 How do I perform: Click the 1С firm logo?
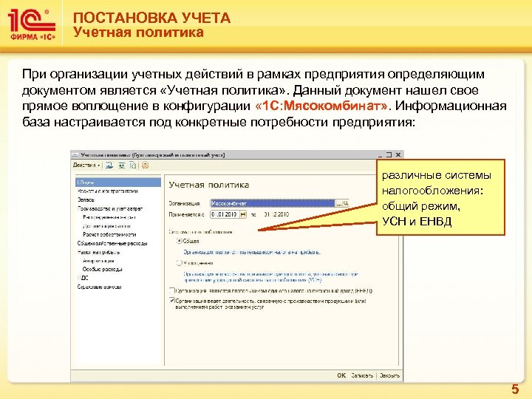click(x=31, y=24)
